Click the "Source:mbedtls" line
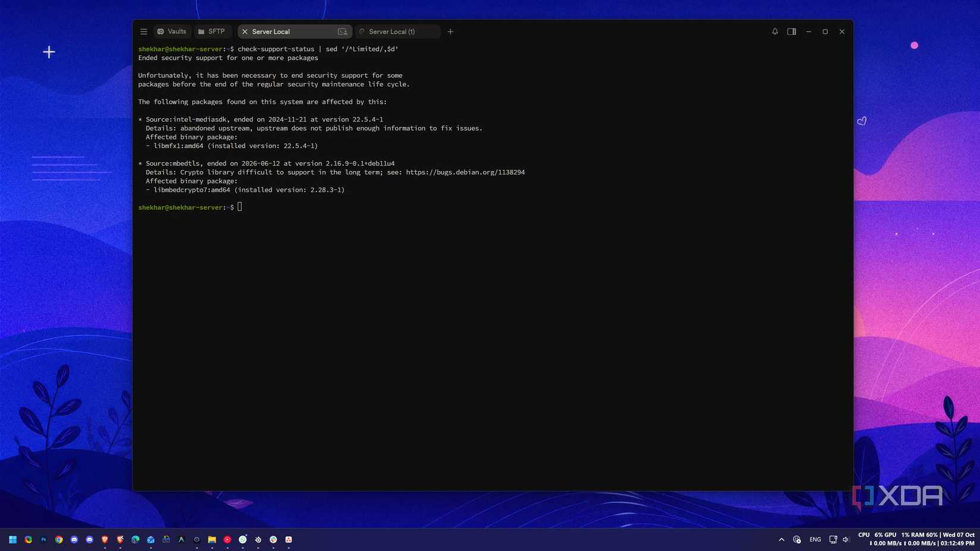This screenshot has height=551, width=980. coord(267,163)
